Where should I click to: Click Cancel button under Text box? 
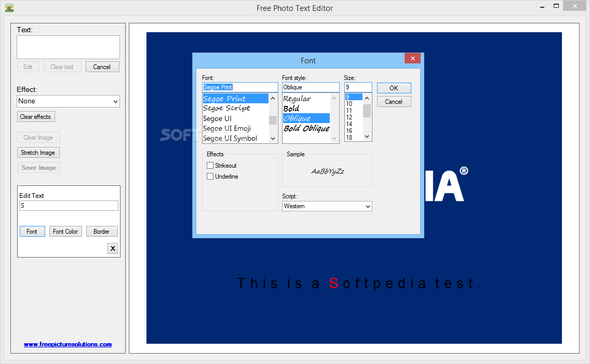point(102,66)
